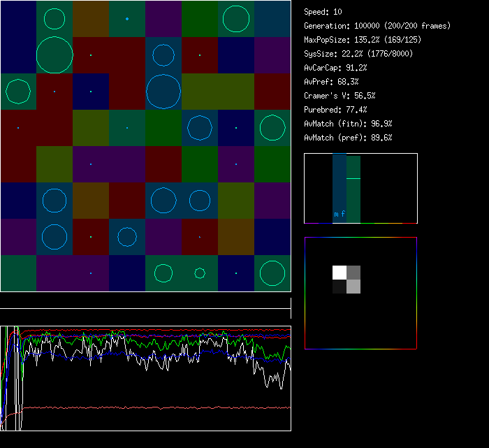Screen dimensions: 489x448
Task: Click the time-series line chart panel
Action: click(145, 378)
